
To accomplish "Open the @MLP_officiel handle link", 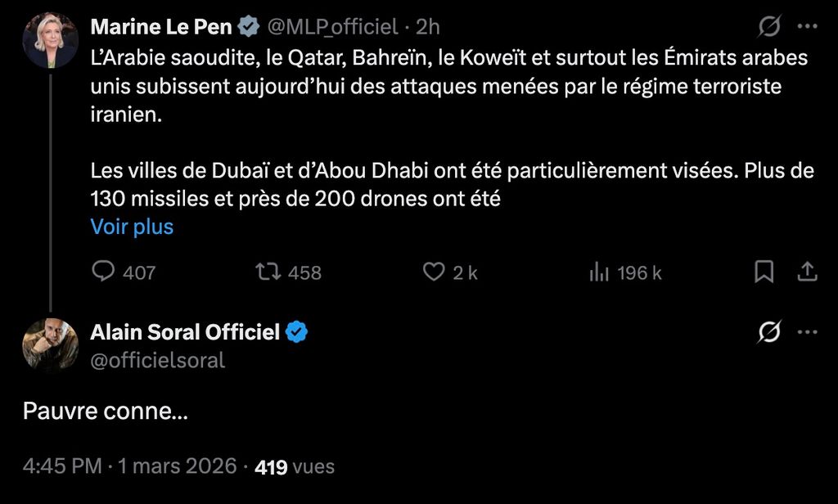I will (x=333, y=27).
